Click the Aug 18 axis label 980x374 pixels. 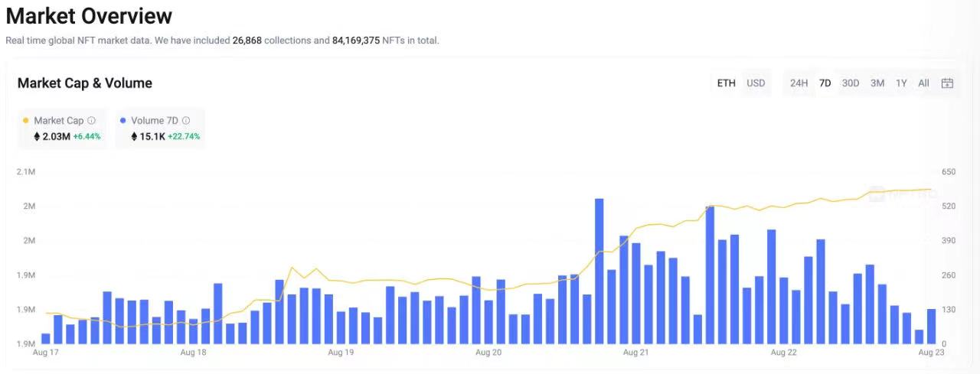[193, 353]
